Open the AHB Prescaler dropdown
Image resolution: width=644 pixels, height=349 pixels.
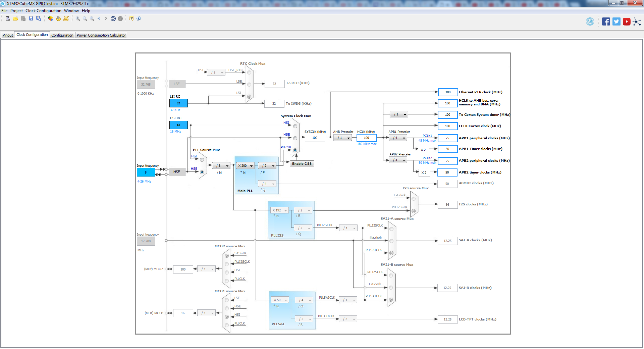(343, 138)
